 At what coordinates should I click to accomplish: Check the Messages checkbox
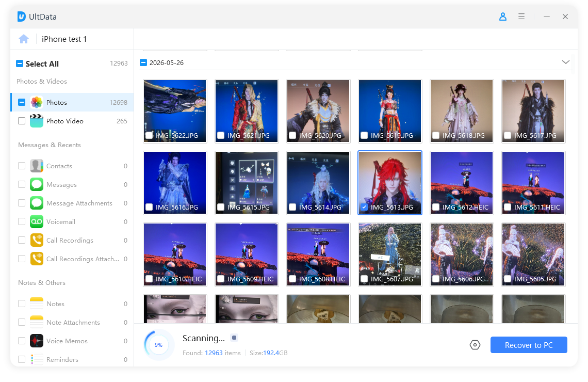tap(22, 184)
